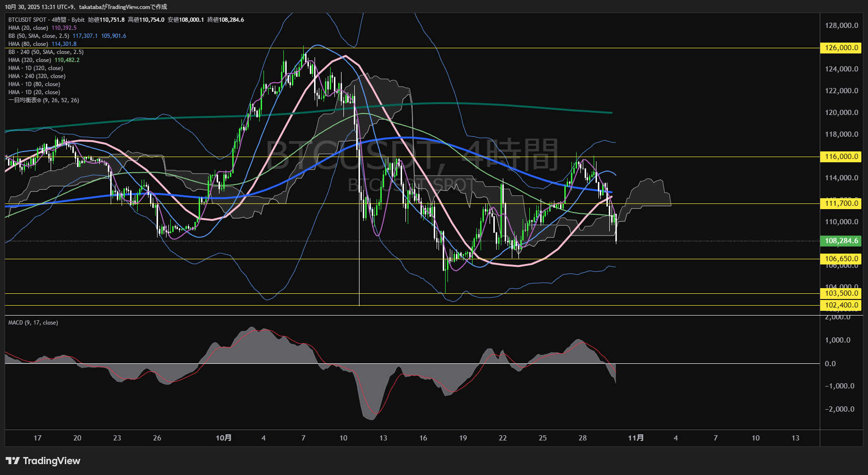Select the HMA (20, close) indicator legend
Viewport: 868px width, 475px height.
click(28, 28)
